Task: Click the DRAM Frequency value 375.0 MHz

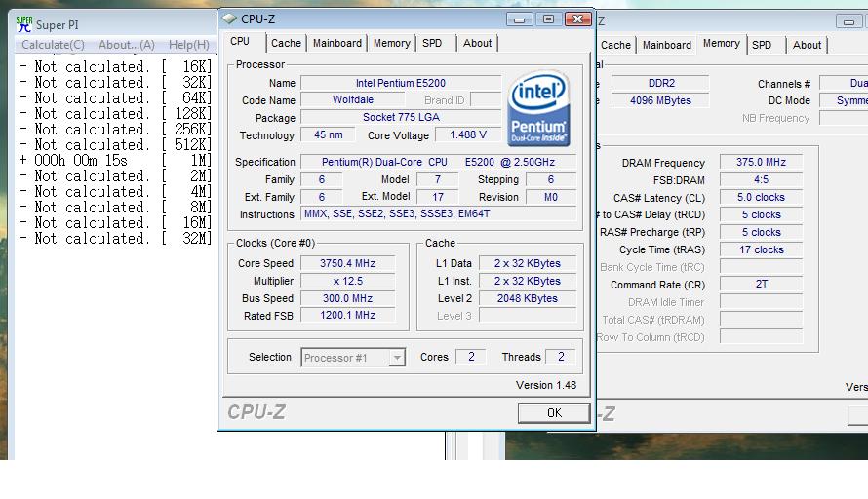Action: [761, 162]
